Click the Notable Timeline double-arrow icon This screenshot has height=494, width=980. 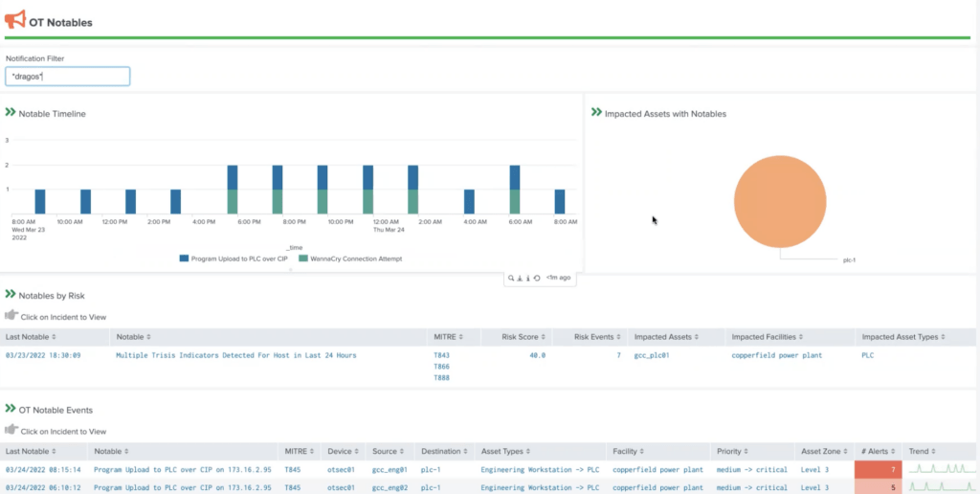10,113
